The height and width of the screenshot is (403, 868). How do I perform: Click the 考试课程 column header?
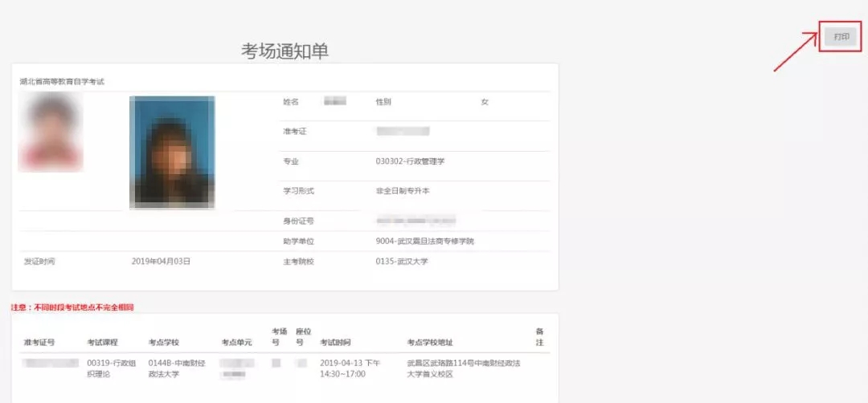coord(102,342)
